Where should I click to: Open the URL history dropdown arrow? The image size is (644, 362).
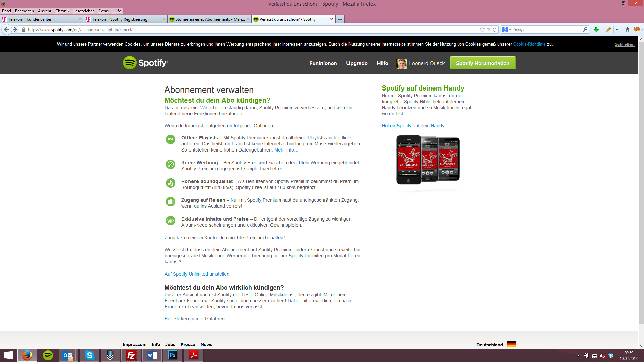pos(489,29)
